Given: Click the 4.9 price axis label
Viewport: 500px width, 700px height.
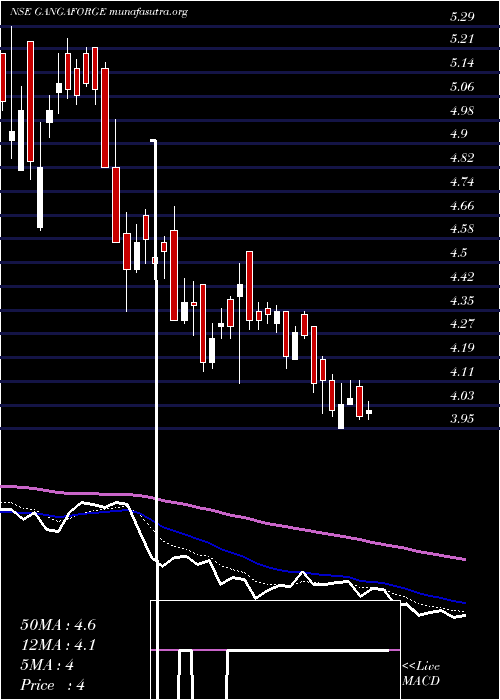Looking at the screenshot, I should pyautogui.click(x=458, y=134).
